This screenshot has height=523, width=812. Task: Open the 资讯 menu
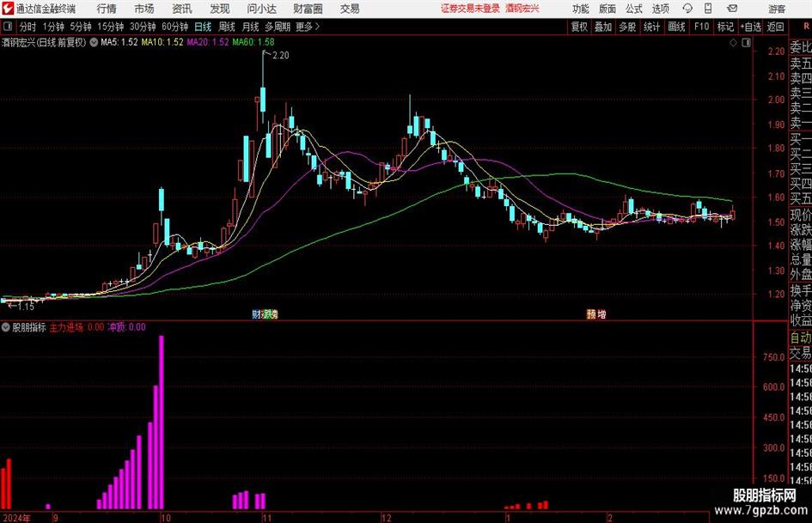click(182, 9)
